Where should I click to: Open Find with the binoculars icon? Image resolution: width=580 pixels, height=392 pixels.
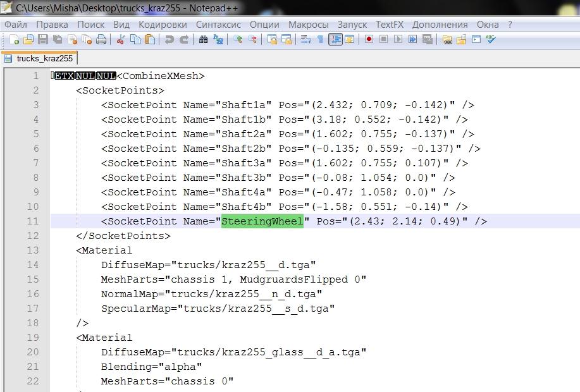pyautogui.click(x=203, y=39)
